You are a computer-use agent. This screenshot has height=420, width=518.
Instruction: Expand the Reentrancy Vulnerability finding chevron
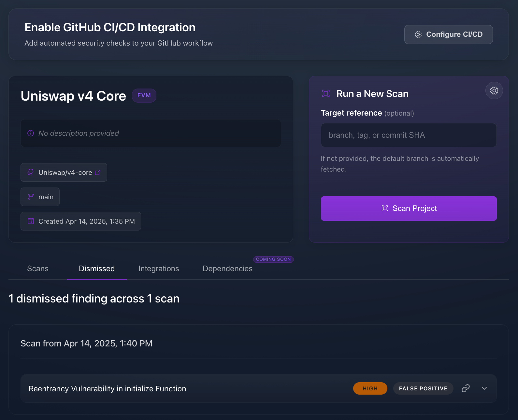point(484,388)
